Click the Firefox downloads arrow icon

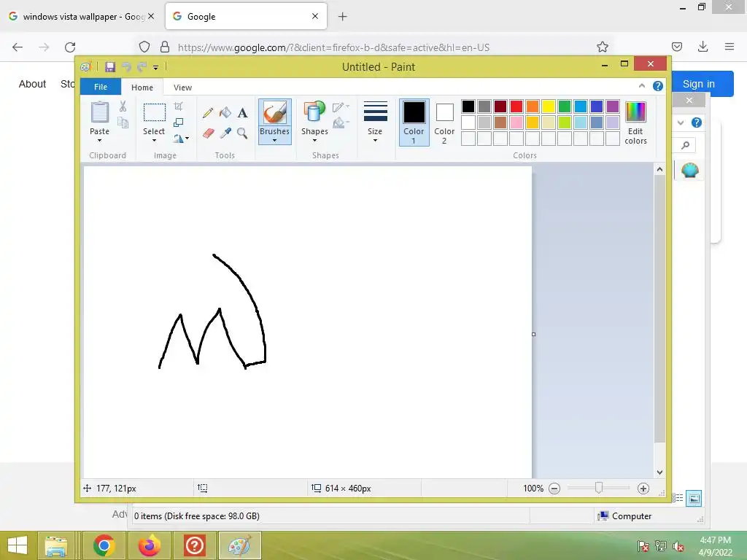click(x=703, y=47)
